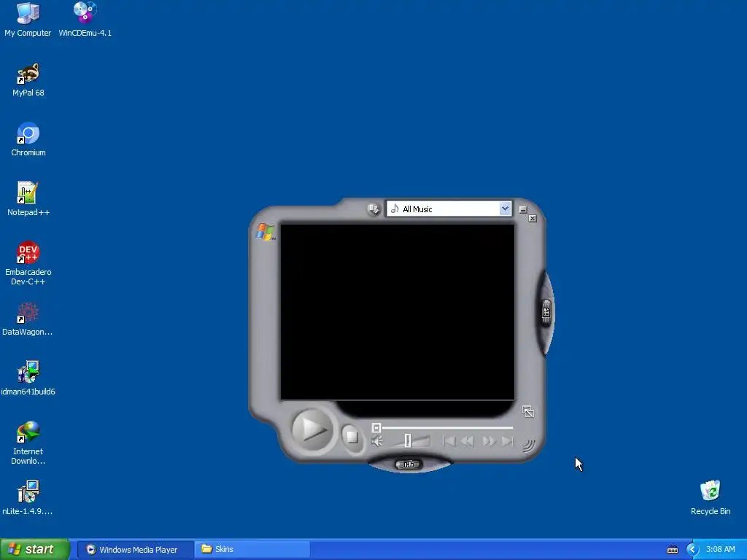Select the DataWagon desktop shortcut
The width and height of the screenshot is (747, 560).
pos(28,319)
